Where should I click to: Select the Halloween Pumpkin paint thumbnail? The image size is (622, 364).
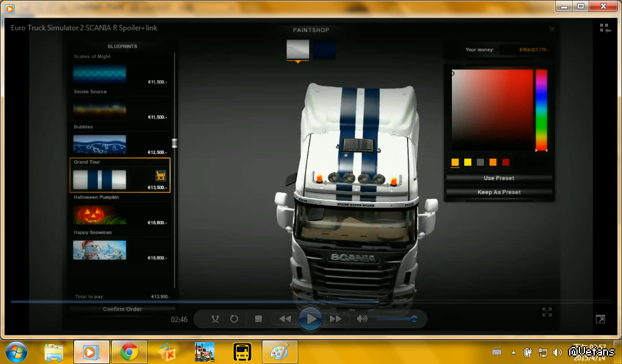point(100,215)
